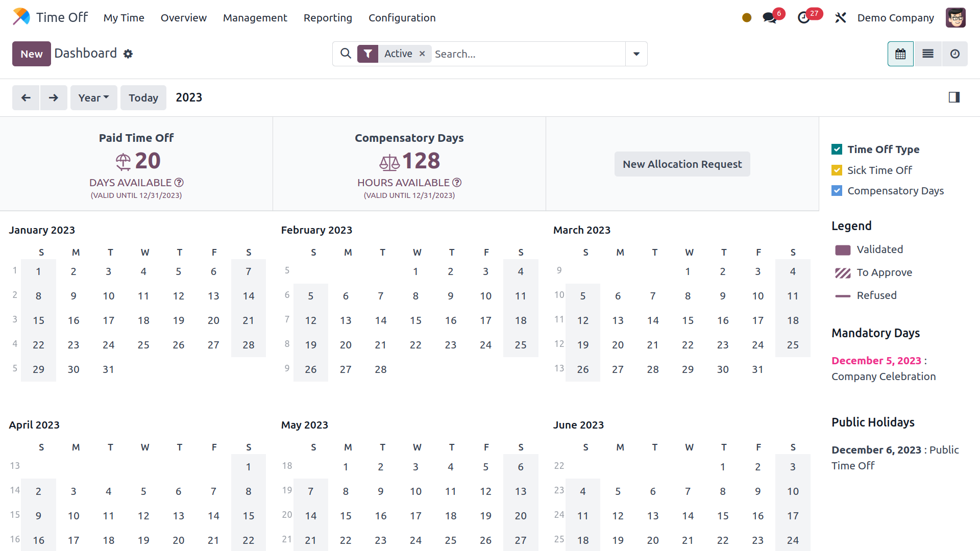
Task: Disable the Compensatory Days checkbox
Action: (x=837, y=190)
